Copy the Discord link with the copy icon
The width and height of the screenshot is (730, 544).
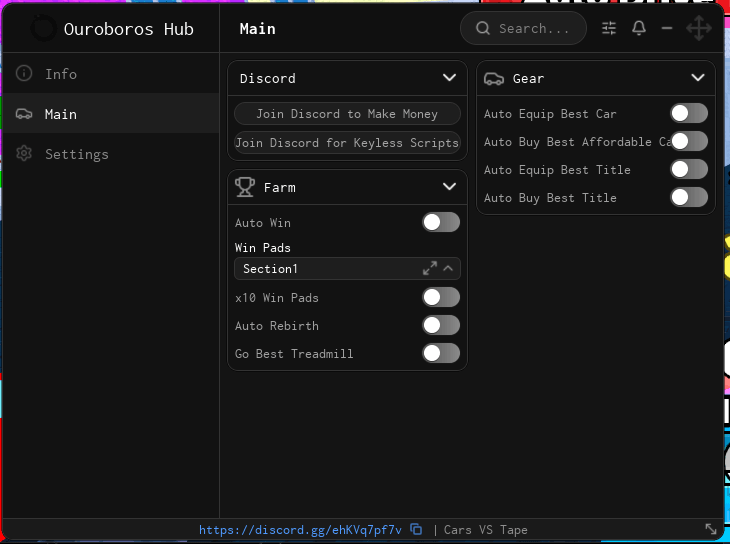point(416,530)
